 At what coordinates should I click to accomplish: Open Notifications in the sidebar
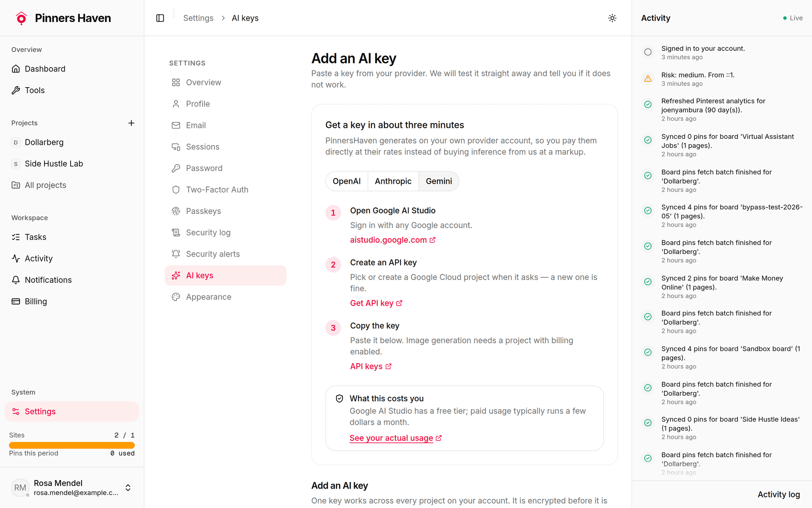tap(72, 280)
